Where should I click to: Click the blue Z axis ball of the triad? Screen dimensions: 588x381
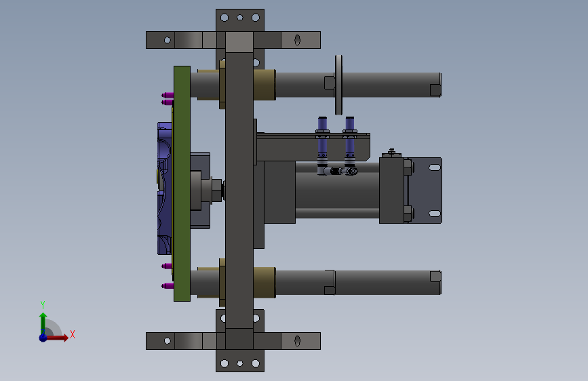[x=43, y=338]
